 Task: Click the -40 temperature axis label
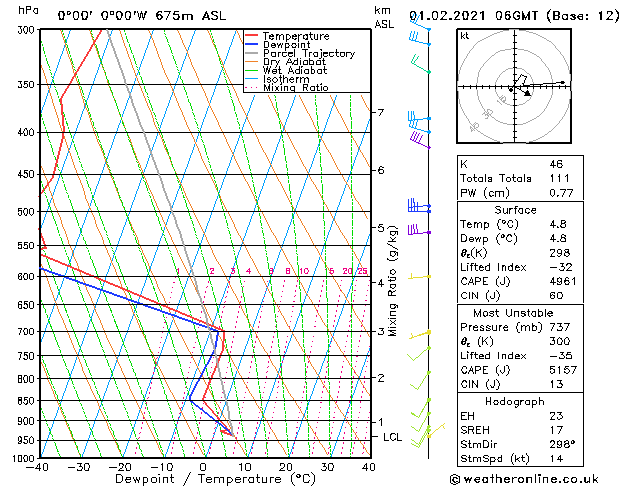tap(37, 467)
